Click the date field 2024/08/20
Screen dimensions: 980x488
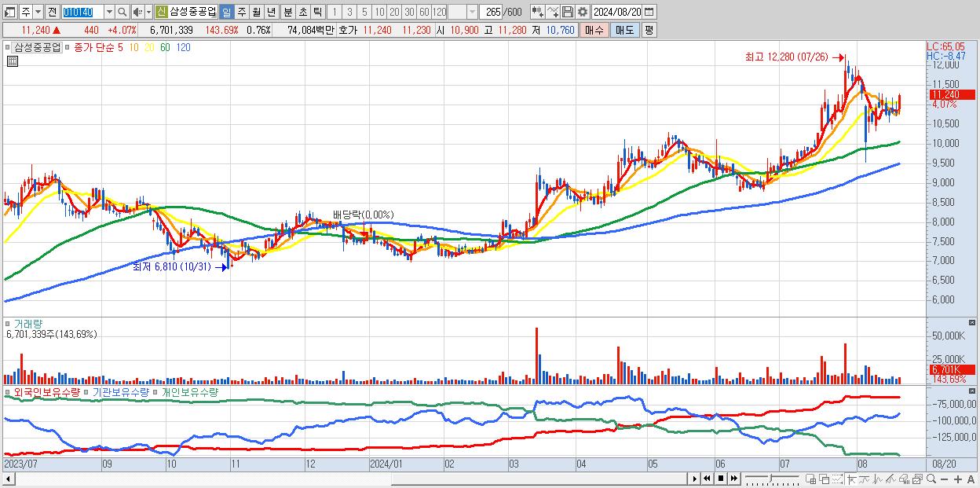pos(616,12)
